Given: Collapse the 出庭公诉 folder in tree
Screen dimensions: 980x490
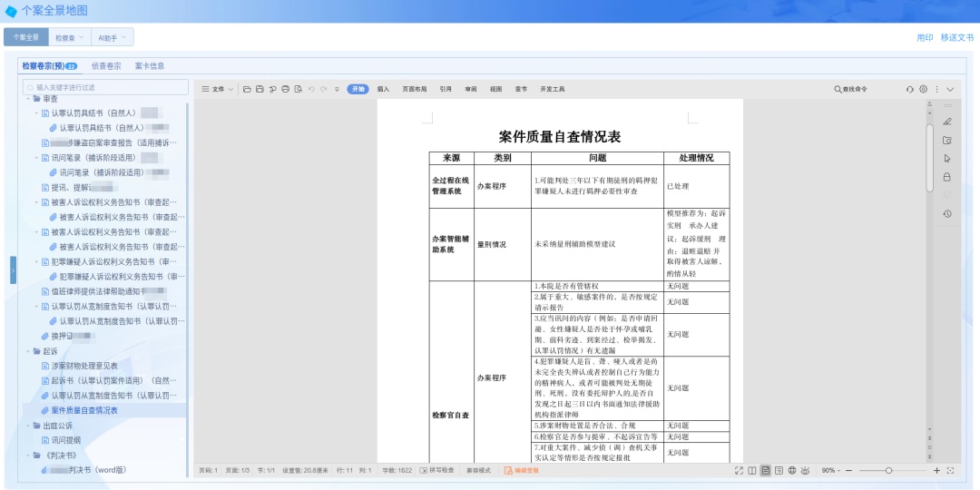Looking at the screenshot, I should coord(28,426).
